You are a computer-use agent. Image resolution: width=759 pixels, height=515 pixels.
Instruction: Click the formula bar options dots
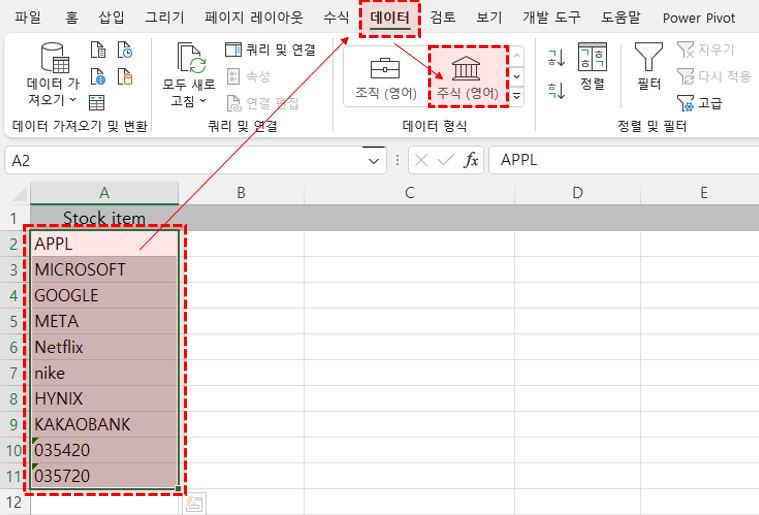(x=397, y=160)
